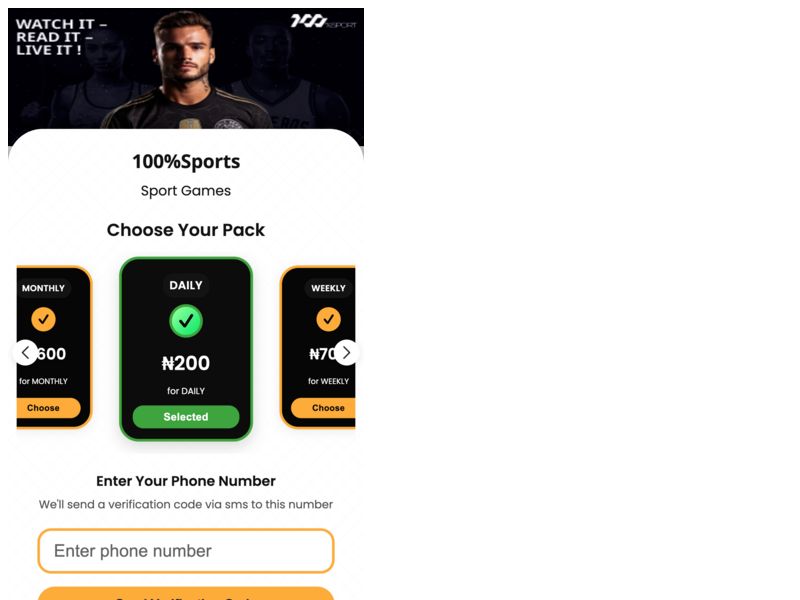The height and width of the screenshot is (600, 800).
Task: Click the right carousel arrow
Action: pyautogui.click(x=347, y=353)
